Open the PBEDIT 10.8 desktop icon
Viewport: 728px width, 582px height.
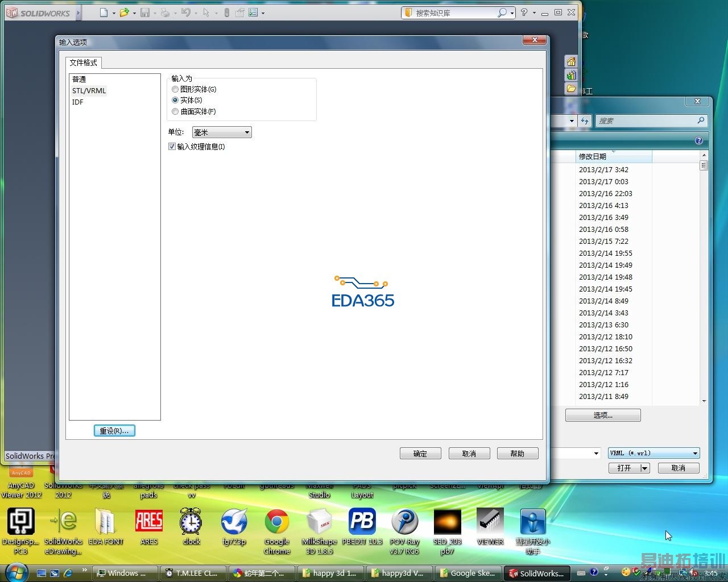click(x=362, y=526)
